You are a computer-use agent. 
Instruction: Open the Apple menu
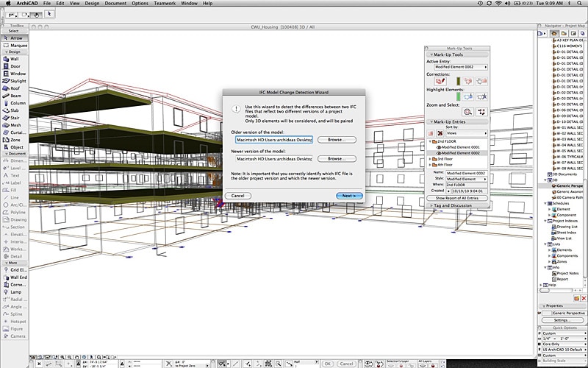[8, 3]
